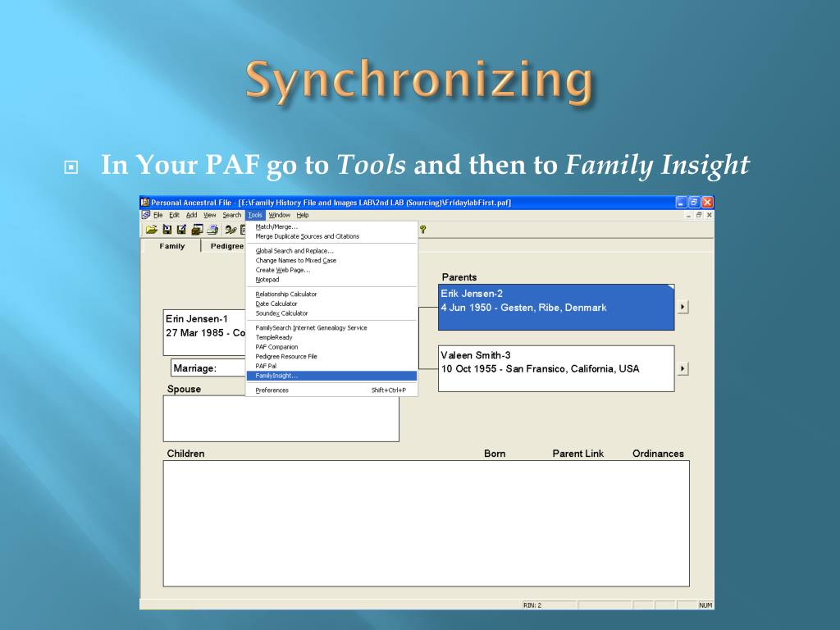The height and width of the screenshot is (630, 840).
Task: Expand arrow next to Erik Jensen-2
Action: click(x=682, y=307)
